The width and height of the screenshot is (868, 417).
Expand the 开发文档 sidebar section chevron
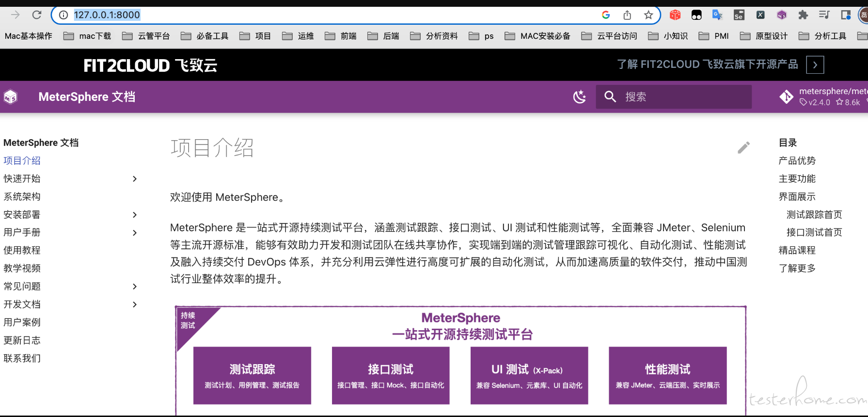click(x=135, y=305)
